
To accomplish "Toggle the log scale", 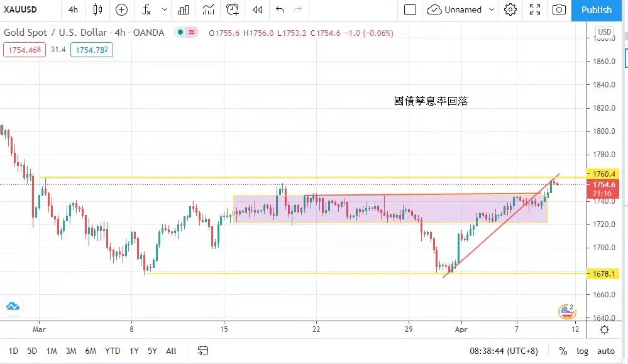I will click(x=583, y=351).
